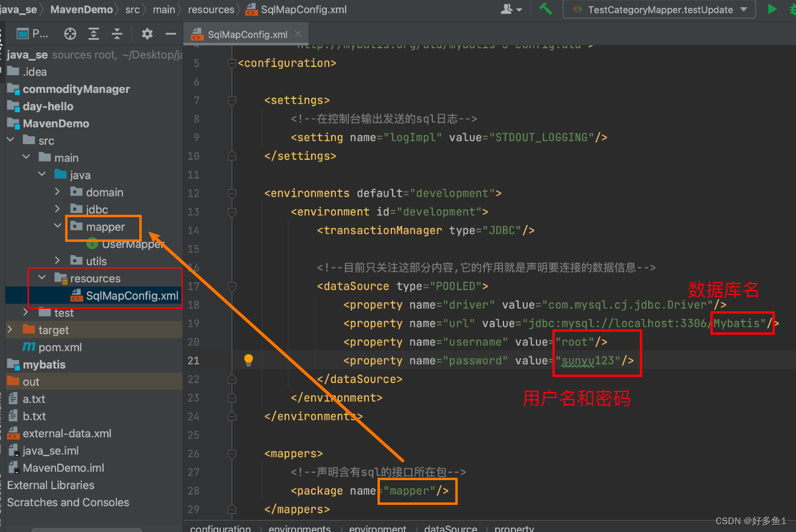The width and height of the screenshot is (796, 532).
Task: Close the SqlMapConfig.xml editor tab
Action: [299, 34]
